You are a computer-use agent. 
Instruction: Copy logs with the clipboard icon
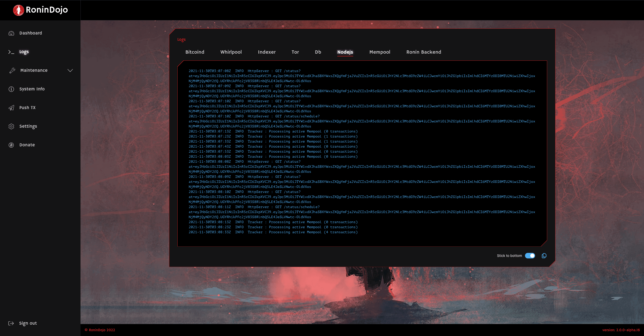pos(544,256)
